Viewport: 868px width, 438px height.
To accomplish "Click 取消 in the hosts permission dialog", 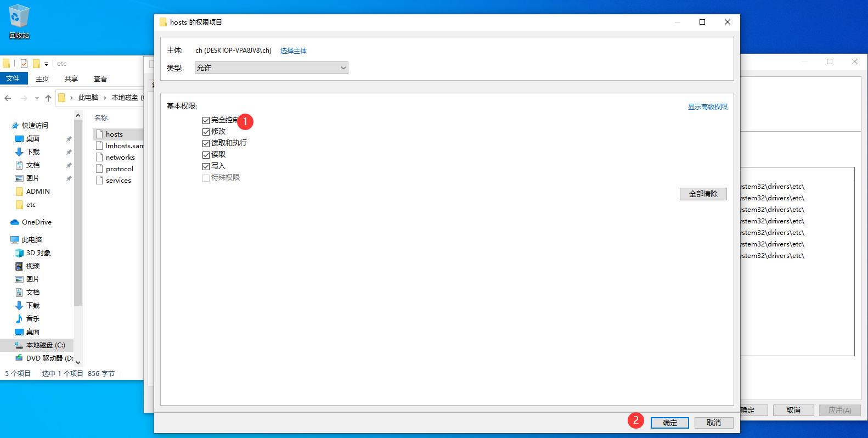I will pyautogui.click(x=714, y=423).
